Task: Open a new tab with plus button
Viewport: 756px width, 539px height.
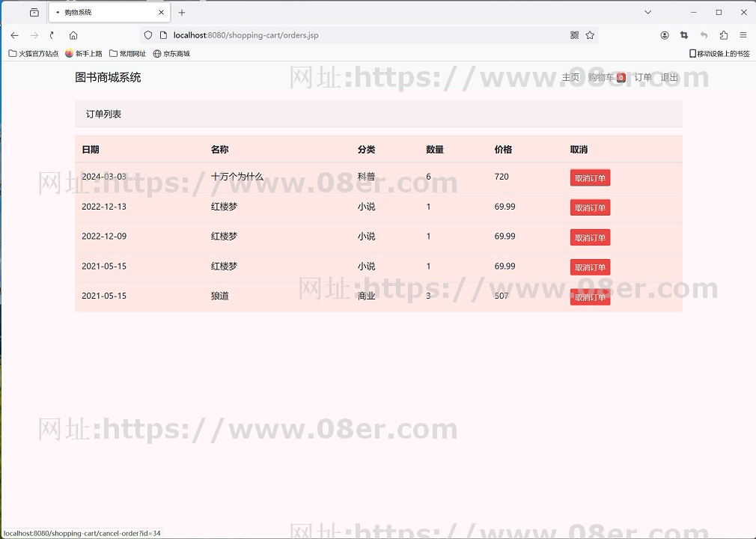Action: [182, 13]
